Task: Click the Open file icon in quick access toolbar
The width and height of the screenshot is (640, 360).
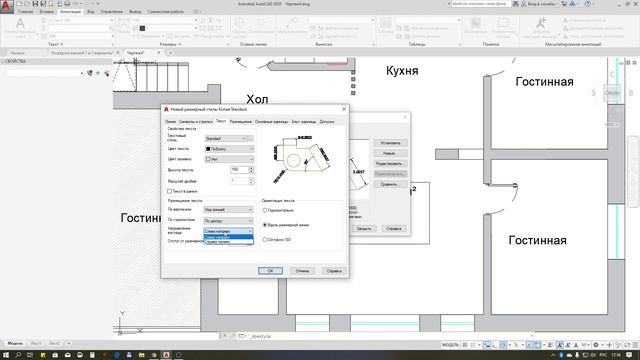Action: 27,4
